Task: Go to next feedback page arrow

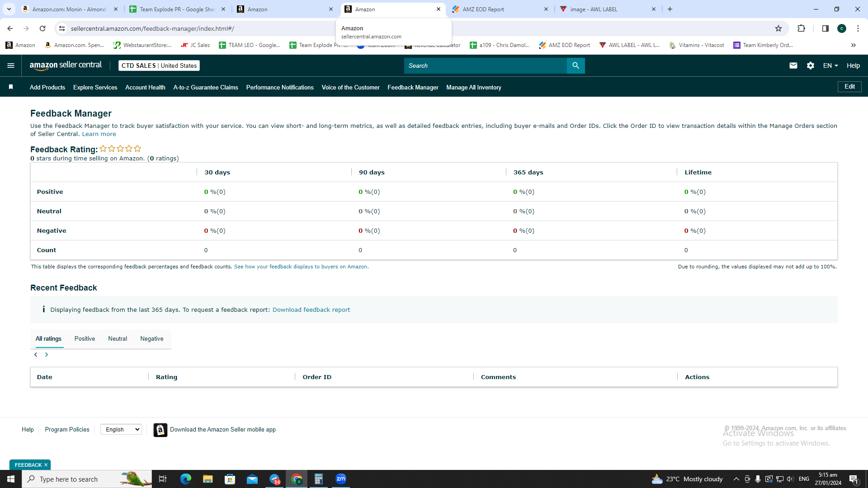Action: [47, 355]
